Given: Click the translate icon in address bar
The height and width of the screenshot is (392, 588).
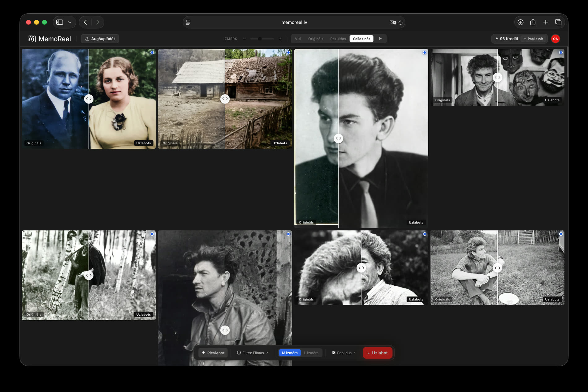Looking at the screenshot, I should click(x=393, y=22).
